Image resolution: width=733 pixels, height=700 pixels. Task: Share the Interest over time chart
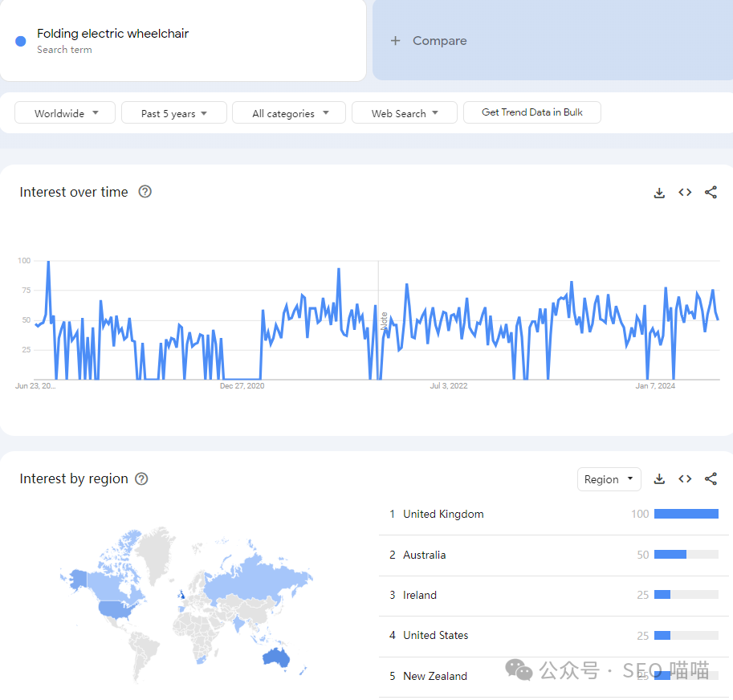point(711,193)
